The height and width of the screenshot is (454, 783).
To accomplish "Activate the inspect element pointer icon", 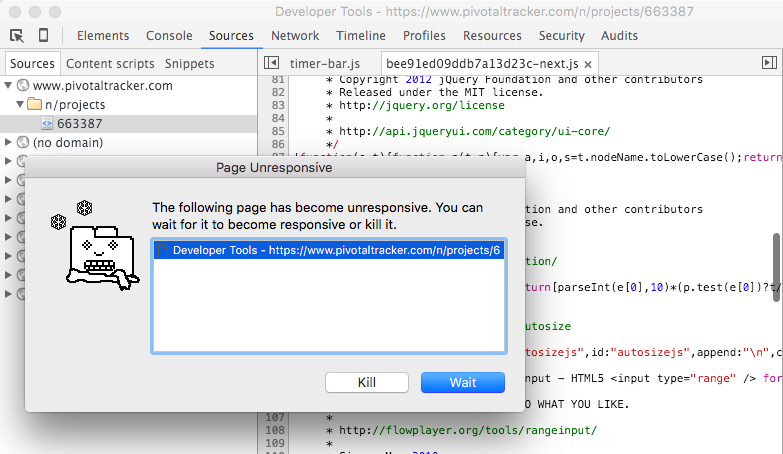I will [x=16, y=35].
